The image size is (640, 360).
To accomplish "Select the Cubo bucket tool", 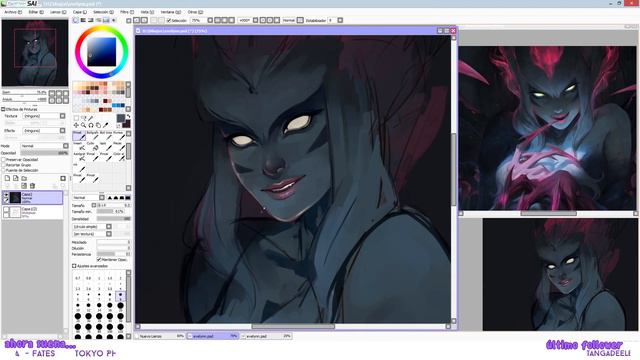I will click(93, 146).
